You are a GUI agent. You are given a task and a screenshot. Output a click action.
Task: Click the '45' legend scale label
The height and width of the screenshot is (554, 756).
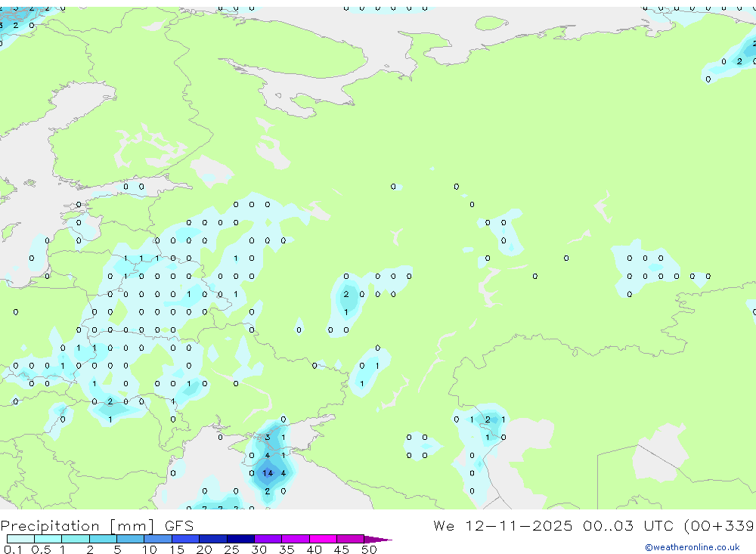click(x=342, y=549)
